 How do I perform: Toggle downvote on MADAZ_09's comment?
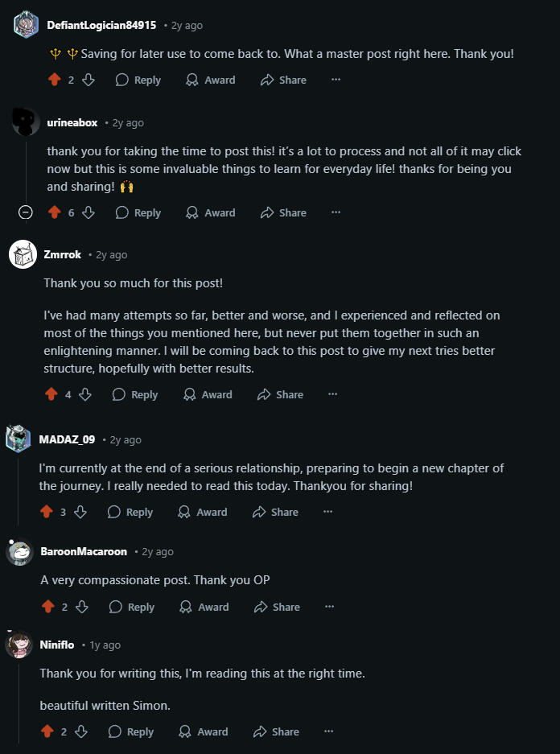pos(80,512)
